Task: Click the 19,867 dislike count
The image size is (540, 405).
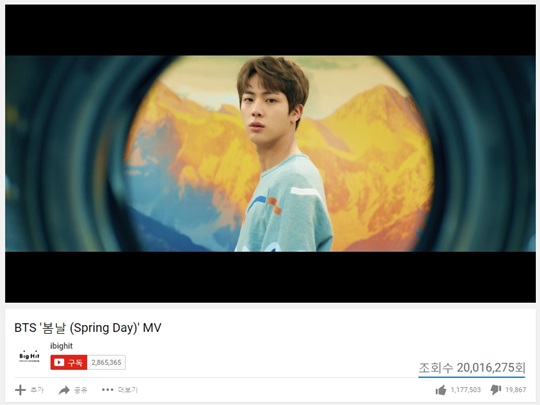Action: (x=516, y=390)
